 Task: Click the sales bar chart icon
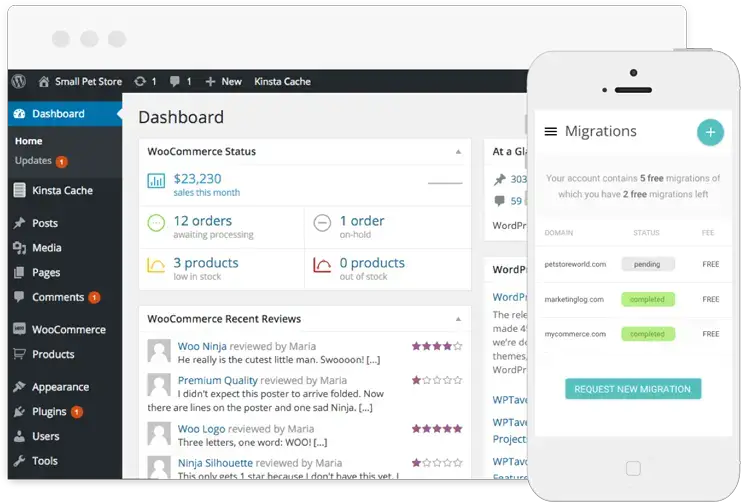(x=156, y=181)
